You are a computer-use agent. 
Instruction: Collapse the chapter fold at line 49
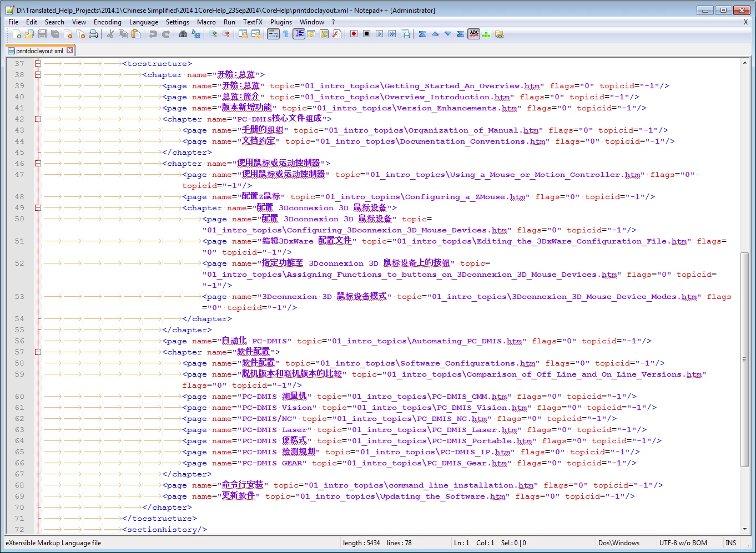click(x=38, y=207)
